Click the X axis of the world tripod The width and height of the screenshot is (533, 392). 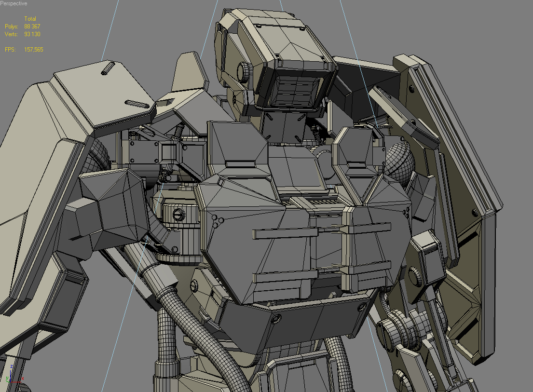click(x=17, y=382)
